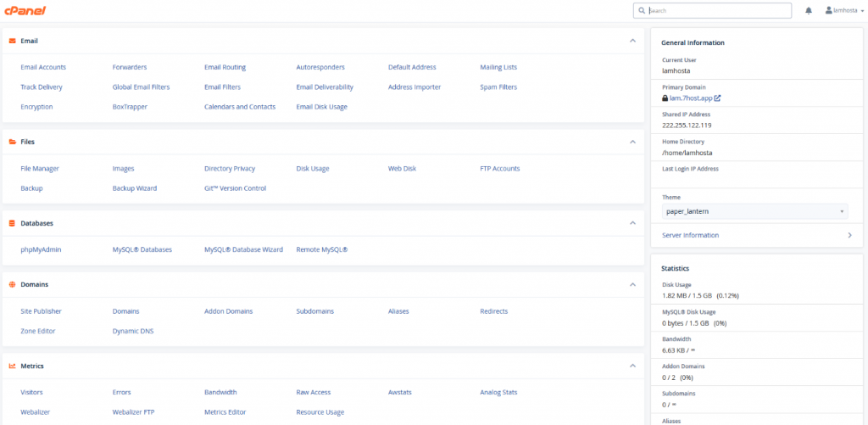This screenshot has width=868, height=425.
Task: Open Default Address
Action: (x=412, y=67)
